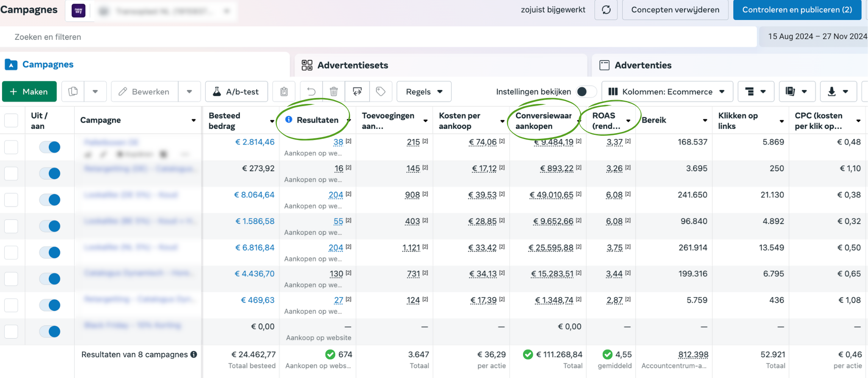Switch to the Advertentiesets tab
Viewport: 868px width, 378px height.
pyautogui.click(x=352, y=65)
